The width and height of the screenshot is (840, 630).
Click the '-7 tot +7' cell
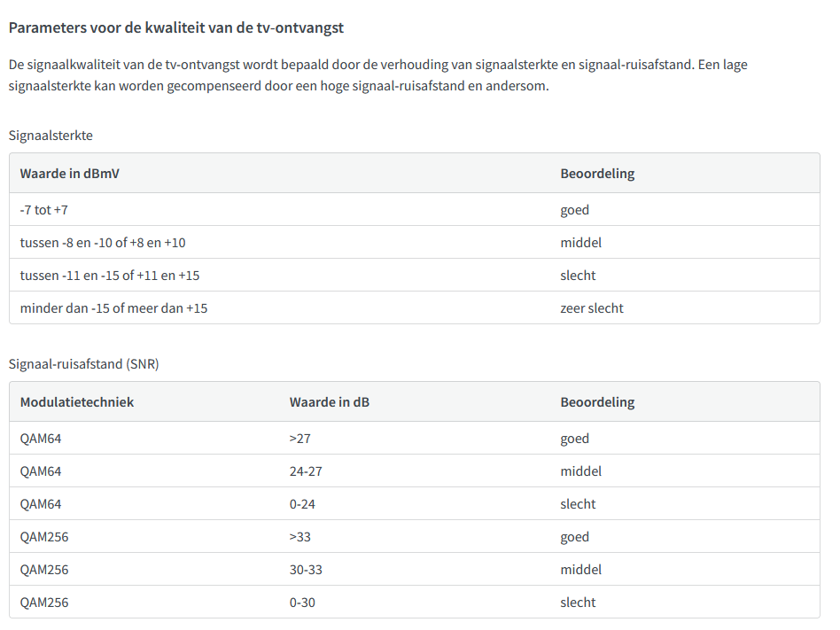[44, 210]
